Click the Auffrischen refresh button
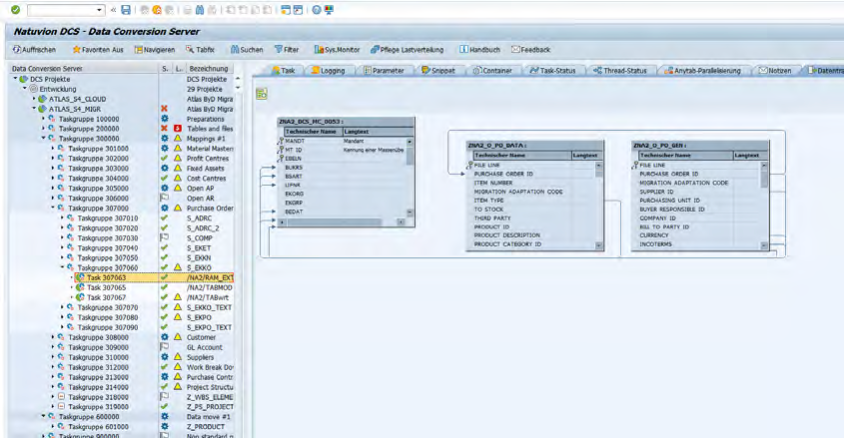Image resolution: width=844 pixels, height=438 pixels. (x=34, y=49)
